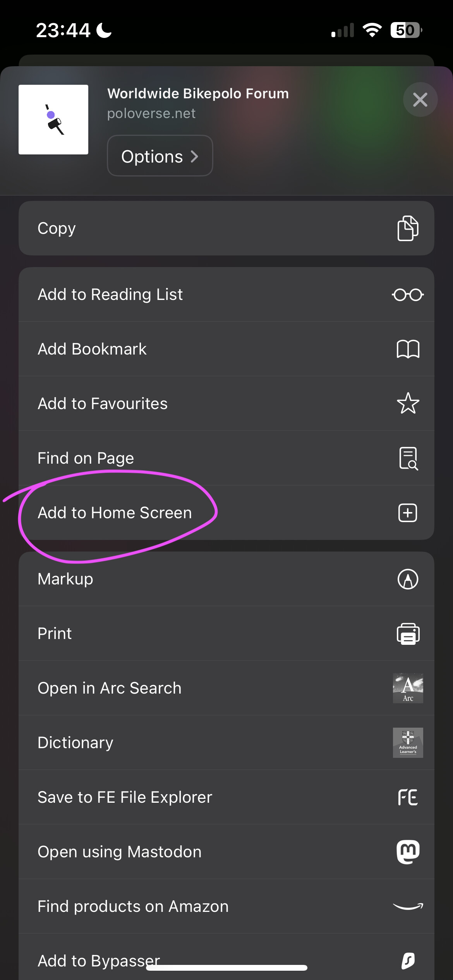Tap the Print printer icon
This screenshot has height=980, width=453.
(408, 634)
